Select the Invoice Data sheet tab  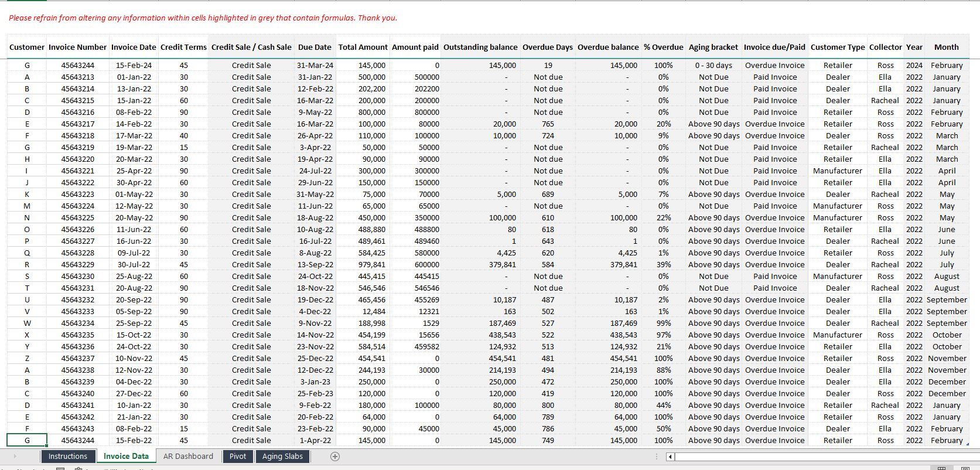[126, 456]
